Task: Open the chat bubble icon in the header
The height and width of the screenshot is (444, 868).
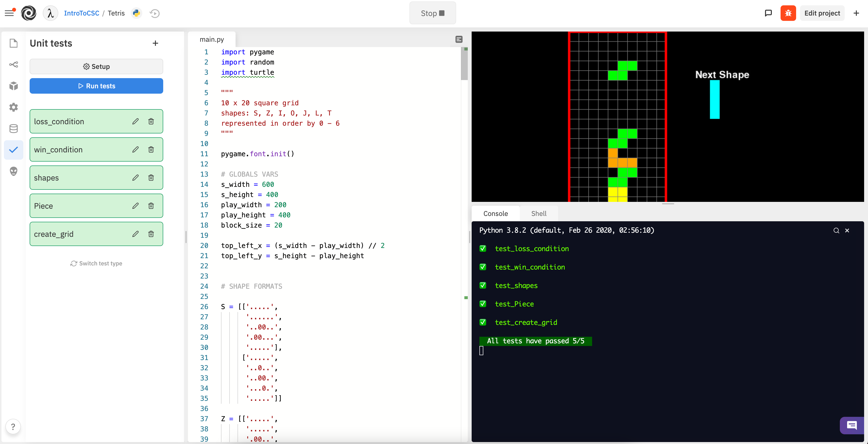Action: 768,13
